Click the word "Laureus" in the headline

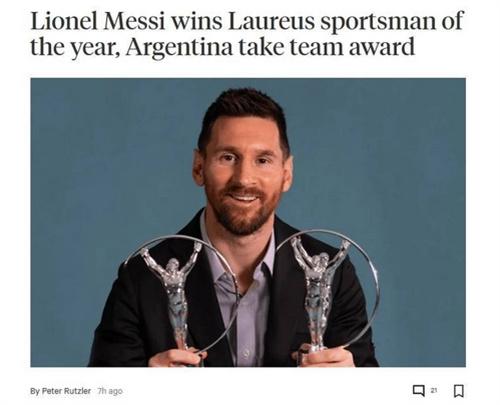pyautogui.click(x=271, y=21)
